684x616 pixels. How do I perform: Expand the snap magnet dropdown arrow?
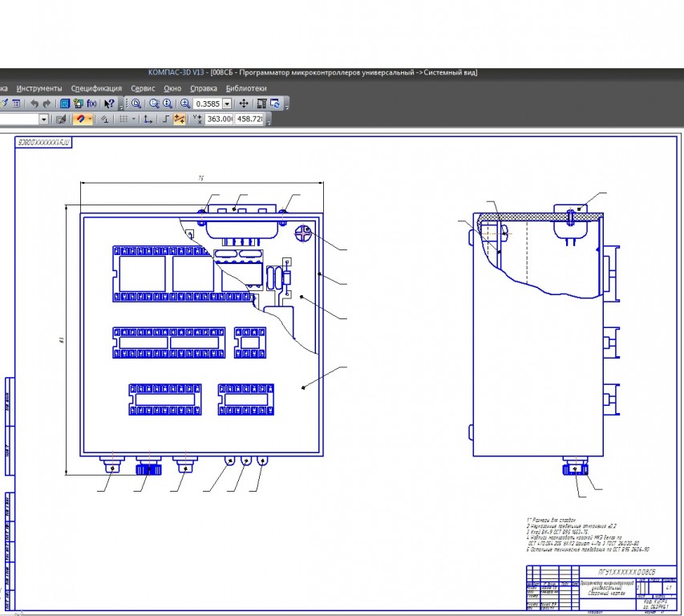[91, 119]
